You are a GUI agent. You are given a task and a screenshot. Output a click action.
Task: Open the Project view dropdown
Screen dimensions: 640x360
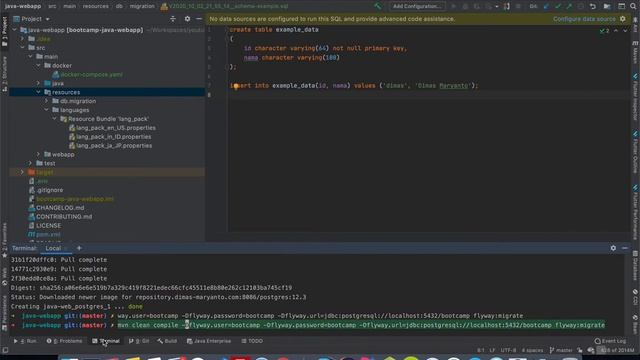tap(32, 19)
